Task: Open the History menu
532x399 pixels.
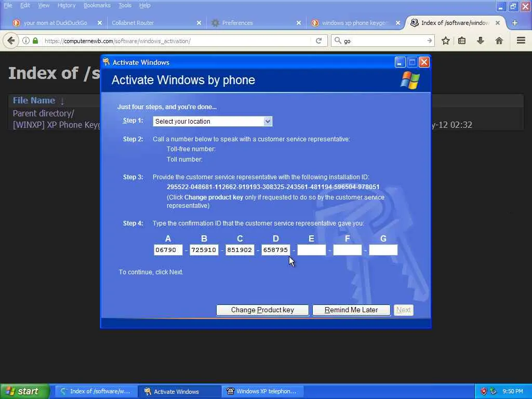Action: [x=66, y=5]
